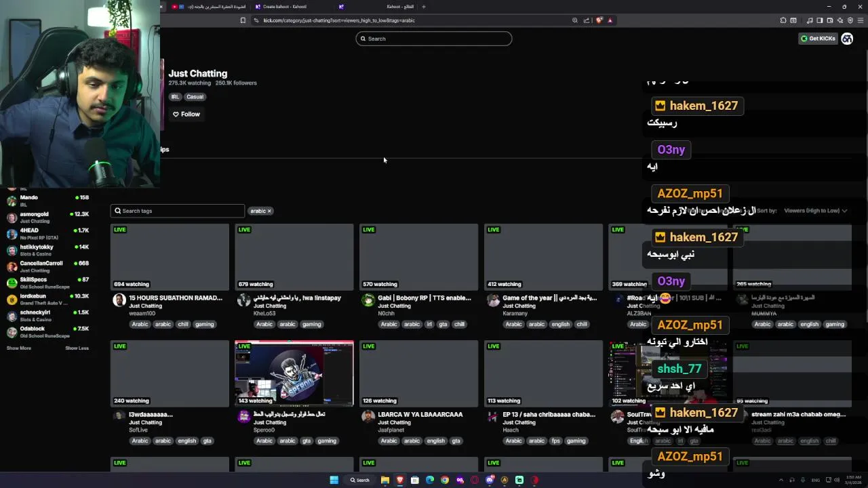Click the browser bookmark icon
The image size is (868, 488).
tap(243, 20)
